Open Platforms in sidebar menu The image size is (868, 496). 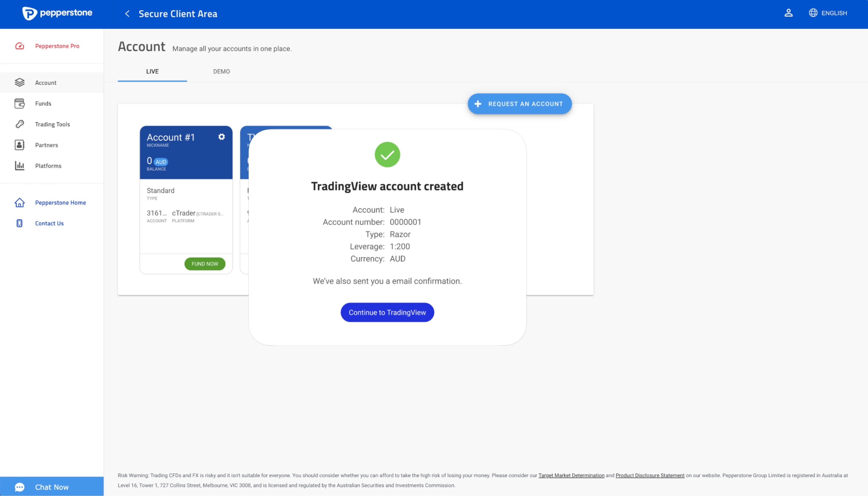coord(48,166)
